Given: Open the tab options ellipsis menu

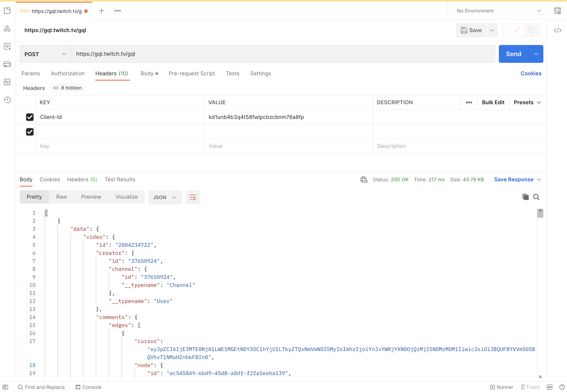Looking at the screenshot, I should pos(117,10).
